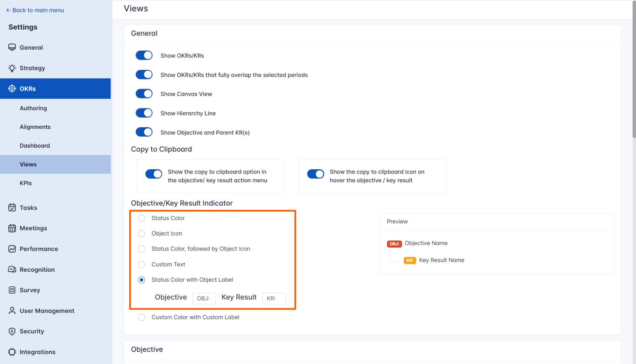
Task: Click the OKRs target icon
Action: pyautogui.click(x=12, y=88)
